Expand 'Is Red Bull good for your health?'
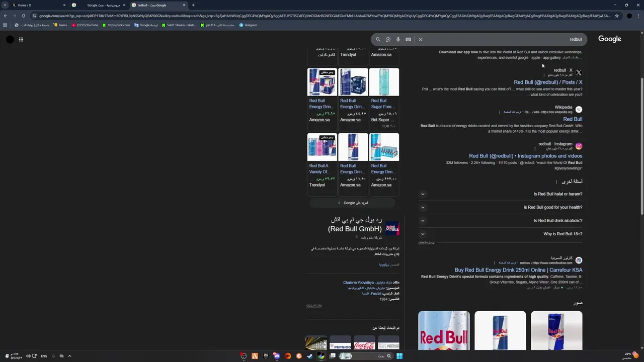 coord(500,207)
